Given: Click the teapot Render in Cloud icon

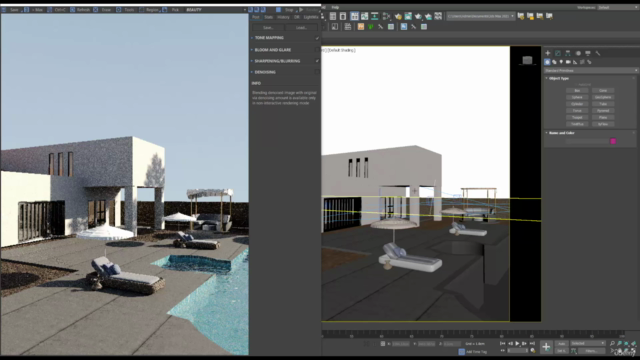Looking at the screenshot, I should 428,16.
